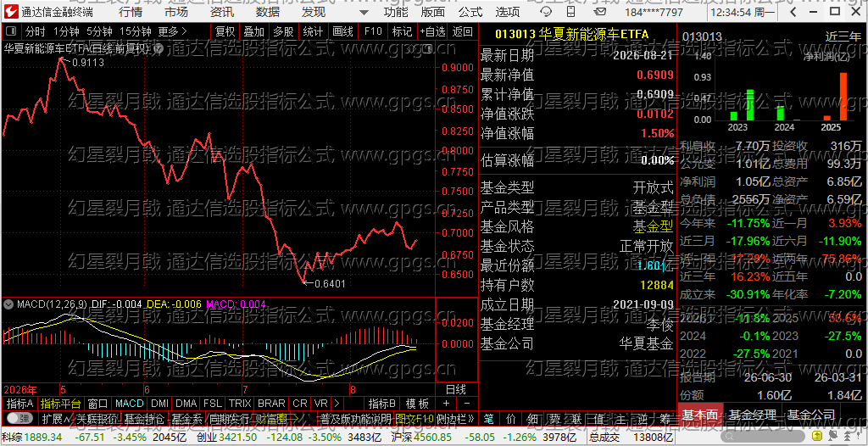Switch chart to 5分钟 period
This screenshot has height=446, width=868.
(99, 31)
